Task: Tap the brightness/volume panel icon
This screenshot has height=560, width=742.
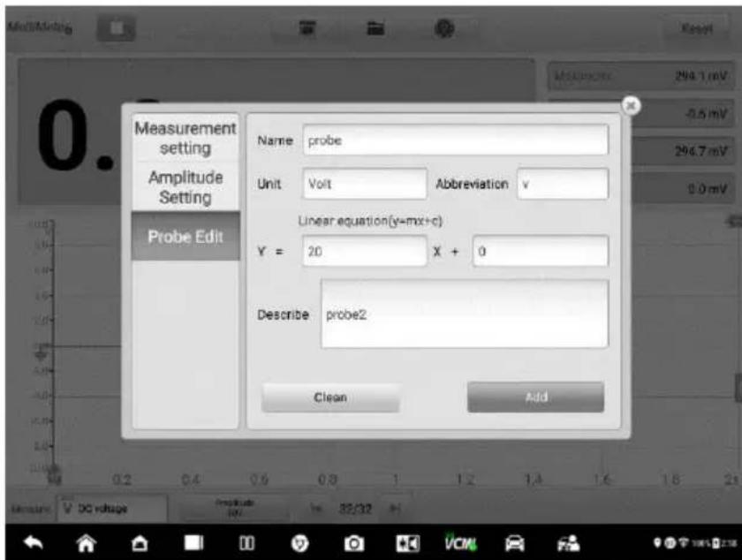Action: pyautogui.click(x=407, y=543)
